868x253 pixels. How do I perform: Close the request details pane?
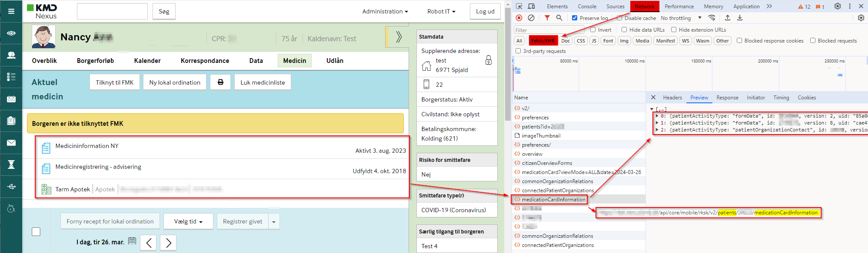(653, 98)
